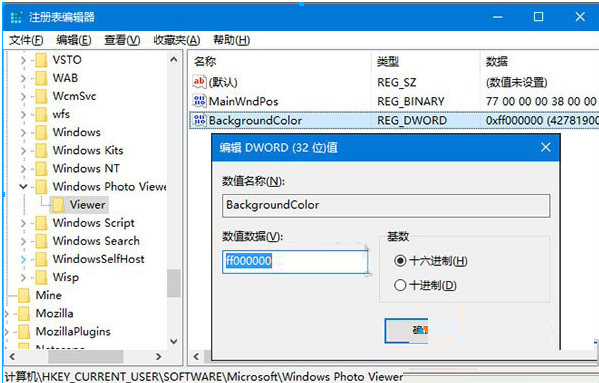Click the 数值名称 field showing BackgroundColor

pos(386,205)
